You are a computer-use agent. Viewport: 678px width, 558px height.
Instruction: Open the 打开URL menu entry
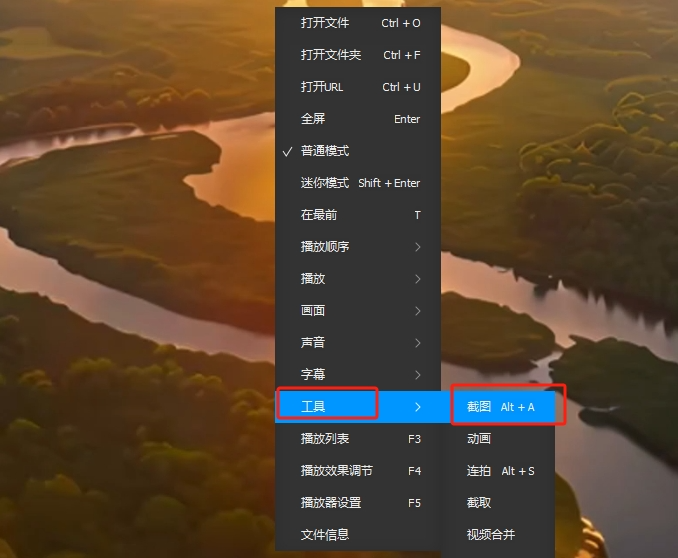358,87
